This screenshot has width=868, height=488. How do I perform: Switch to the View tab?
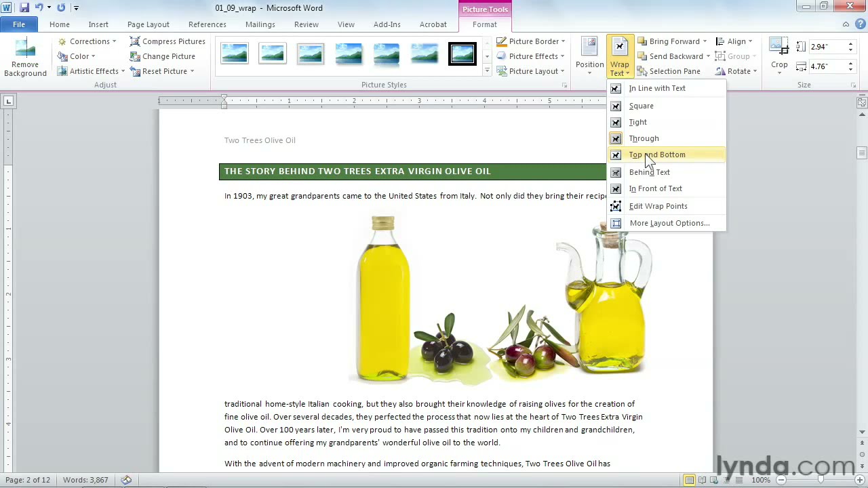click(346, 24)
